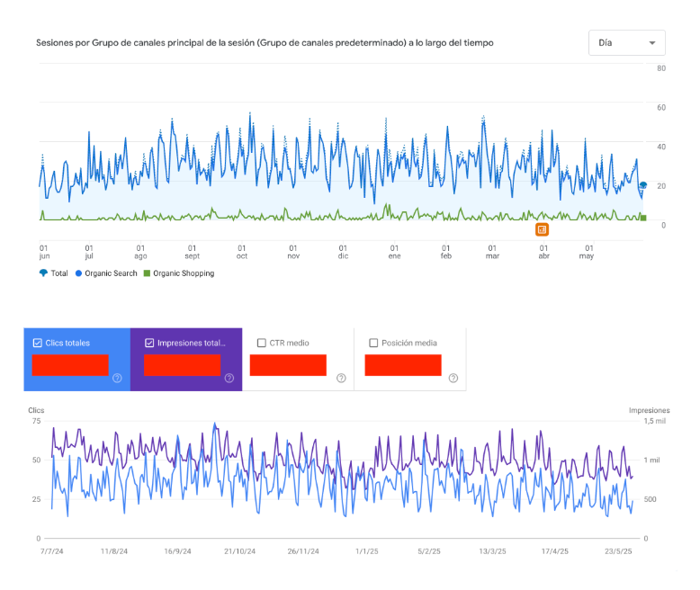The width and height of the screenshot is (700, 590).
Task: Click the blue Total endpoint marker on chart
Action: [x=642, y=185]
